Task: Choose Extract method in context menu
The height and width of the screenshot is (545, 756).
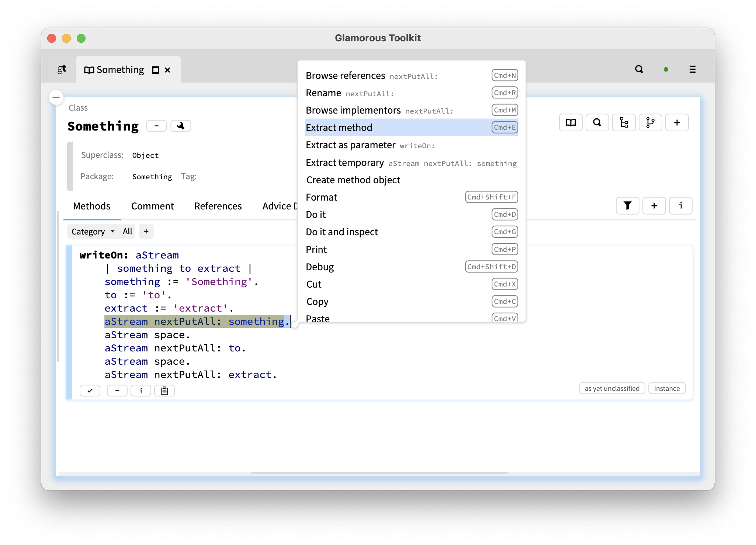Action: tap(412, 128)
